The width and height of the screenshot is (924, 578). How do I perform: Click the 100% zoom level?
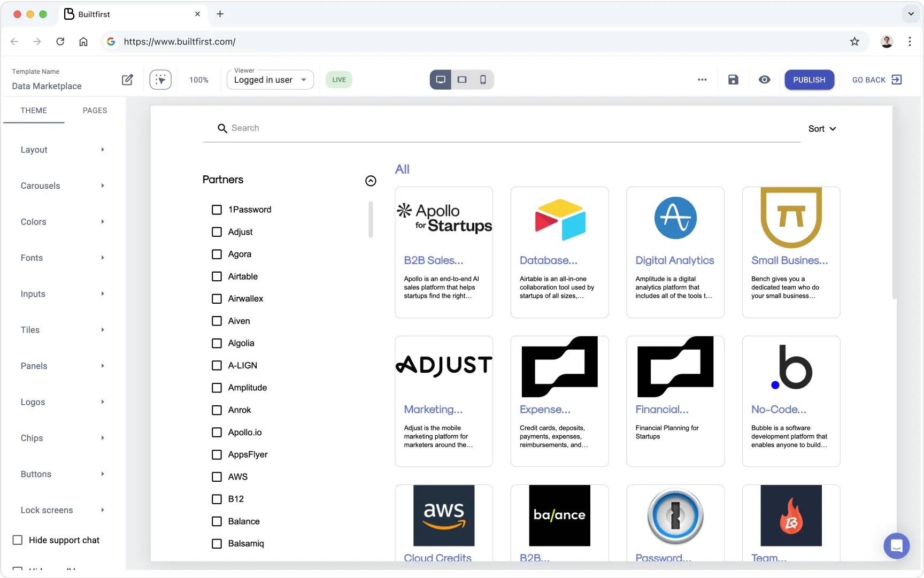pyautogui.click(x=199, y=80)
